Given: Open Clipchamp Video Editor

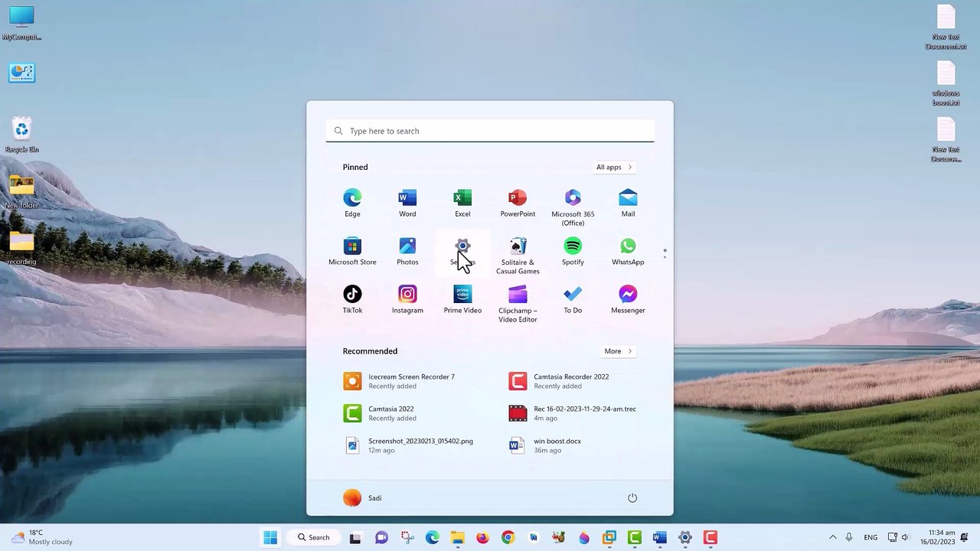Looking at the screenshot, I should pyautogui.click(x=518, y=304).
